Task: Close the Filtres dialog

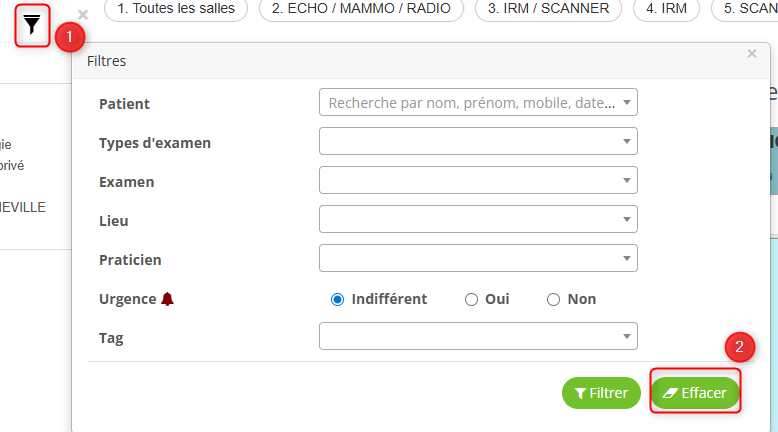Action: point(752,54)
